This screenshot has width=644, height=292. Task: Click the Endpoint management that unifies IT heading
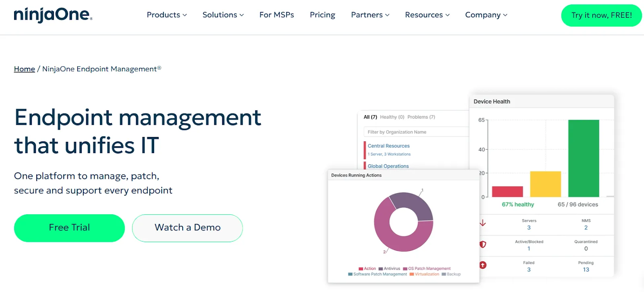click(138, 131)
